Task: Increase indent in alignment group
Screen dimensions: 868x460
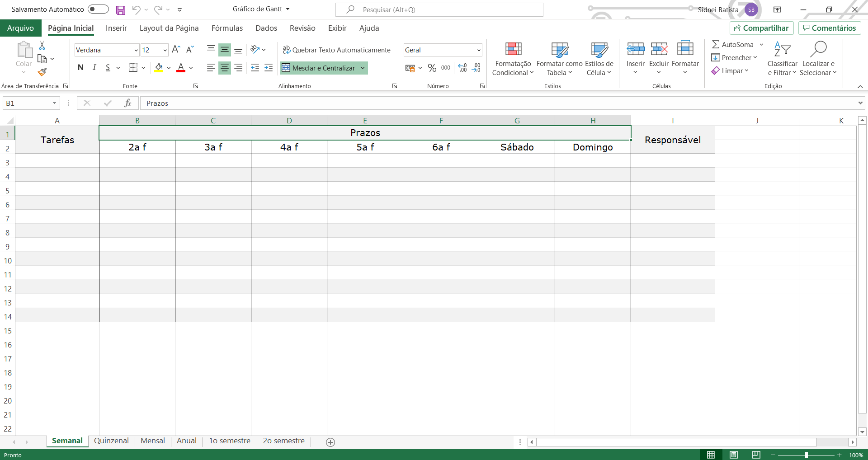Action: coord(269,68)
